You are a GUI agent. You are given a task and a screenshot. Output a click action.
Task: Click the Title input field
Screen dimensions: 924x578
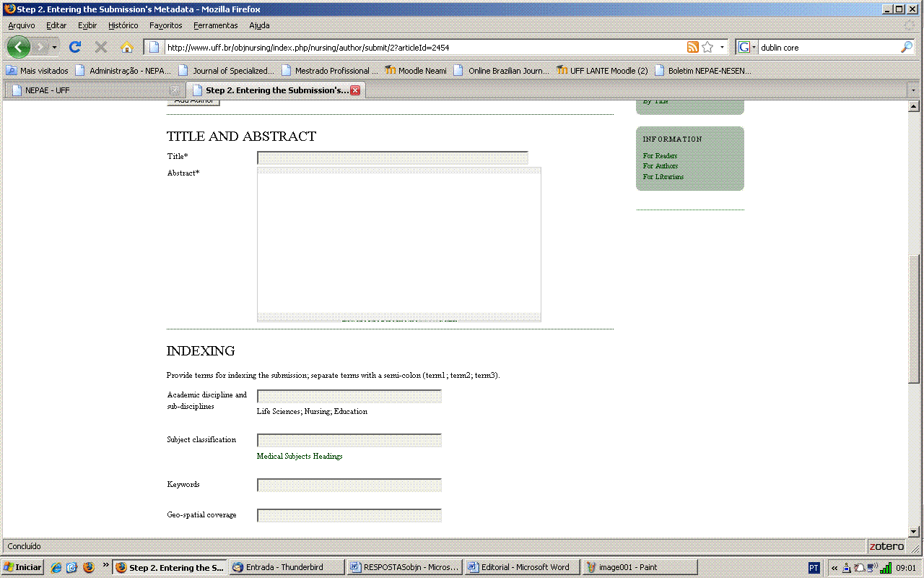[x=392, y=158]
